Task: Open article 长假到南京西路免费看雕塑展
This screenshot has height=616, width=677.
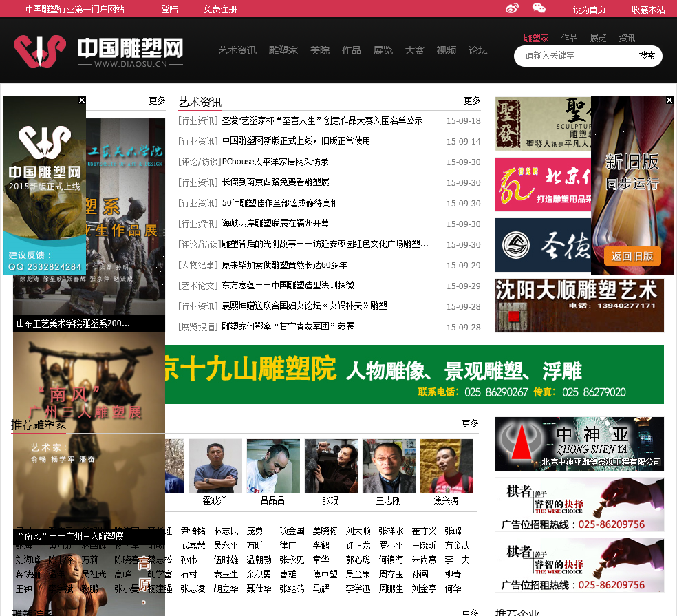Action: click(275, 182)
